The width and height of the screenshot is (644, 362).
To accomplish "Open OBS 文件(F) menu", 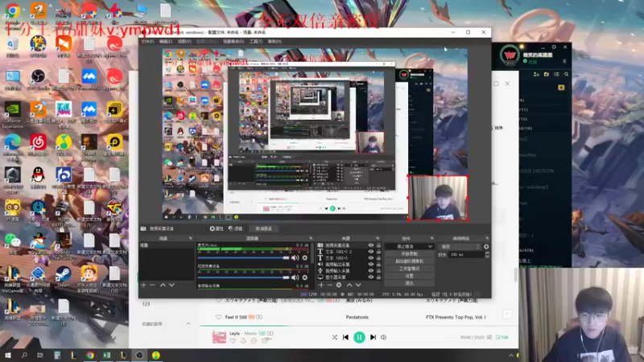I will [147, 42].
